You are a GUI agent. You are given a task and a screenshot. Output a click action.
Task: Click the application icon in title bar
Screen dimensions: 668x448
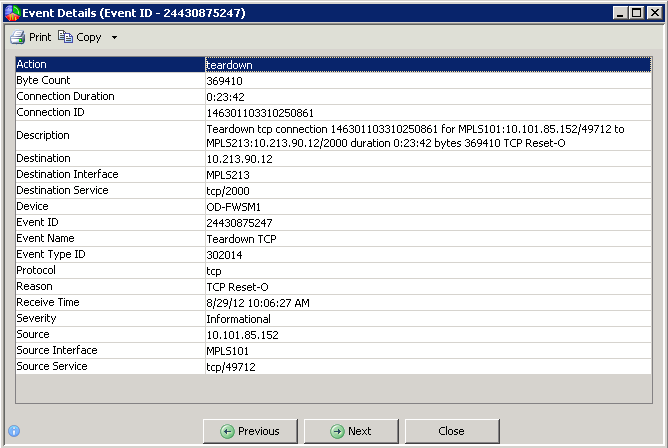12,13
